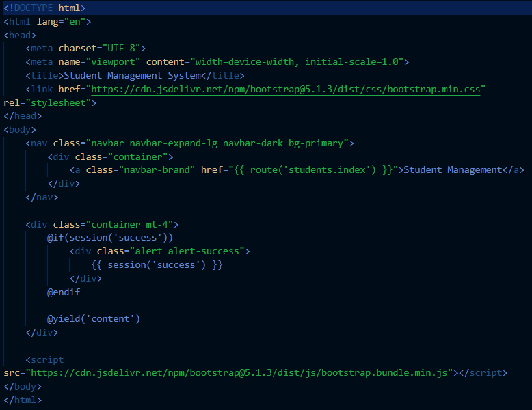The image size is (532, 410).
Task: Click the div class="container mt-4" line
Action: point(102,225)
